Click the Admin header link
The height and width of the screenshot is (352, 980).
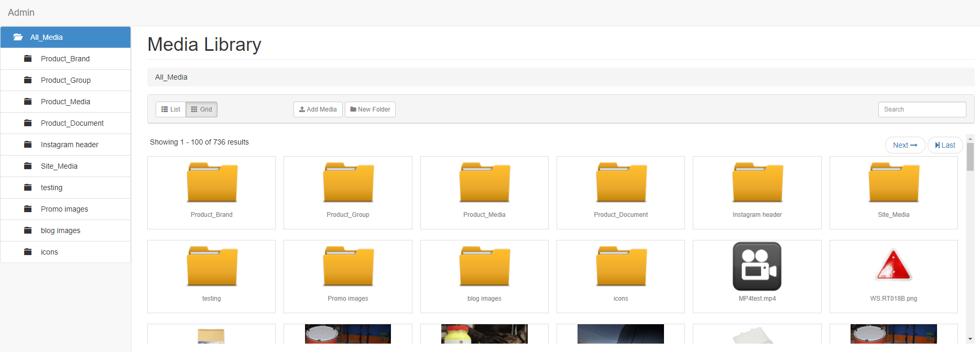(21, 13)
